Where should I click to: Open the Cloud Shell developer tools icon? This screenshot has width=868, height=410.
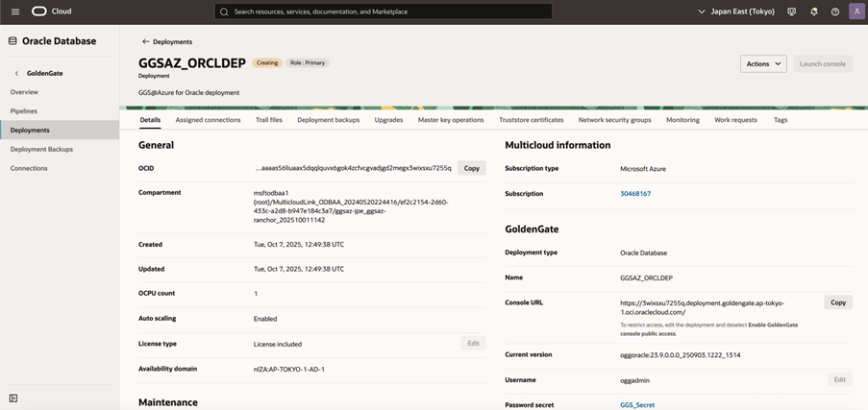pyautogui.click(x=791, y=12)
